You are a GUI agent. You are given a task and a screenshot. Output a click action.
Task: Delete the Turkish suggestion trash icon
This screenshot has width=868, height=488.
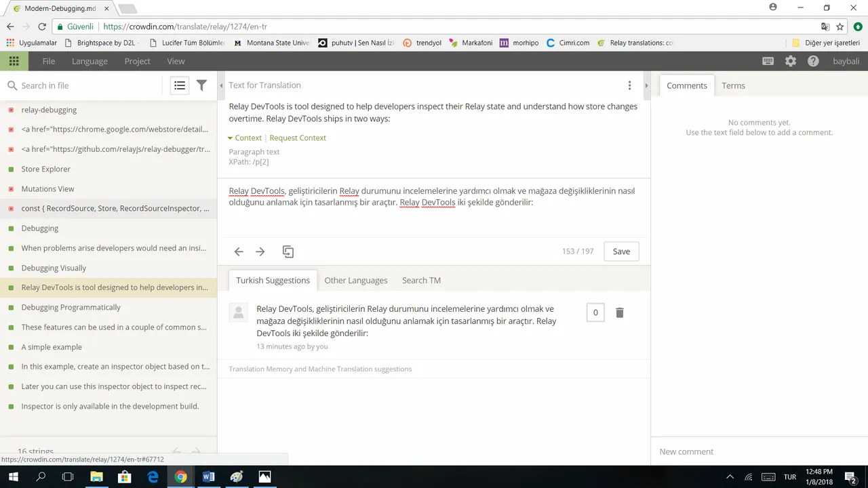click(x=619, y=312)
